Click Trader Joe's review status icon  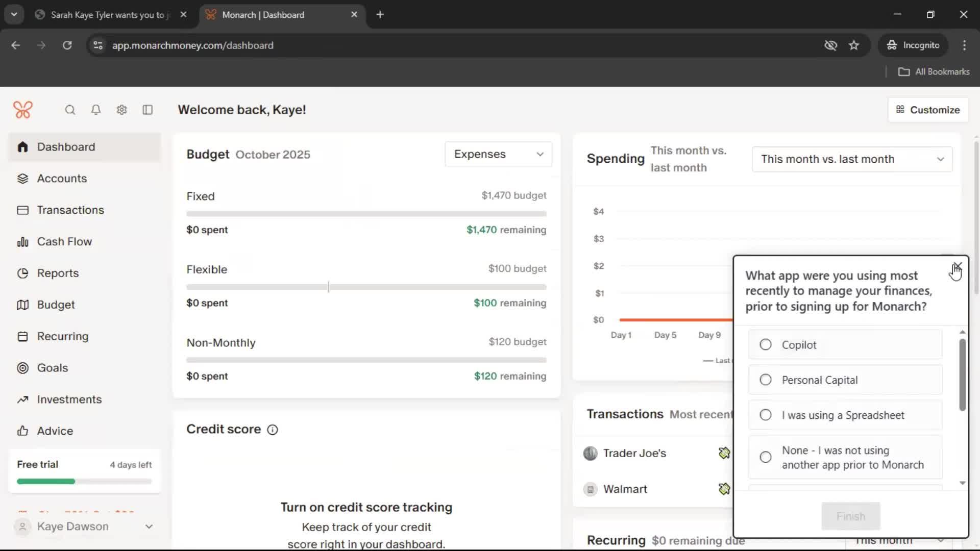724,453
